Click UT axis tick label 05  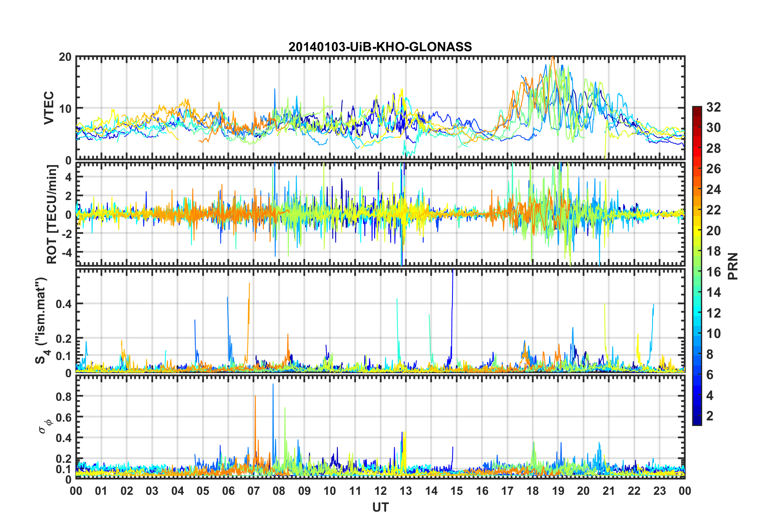[x=203, y=491]
